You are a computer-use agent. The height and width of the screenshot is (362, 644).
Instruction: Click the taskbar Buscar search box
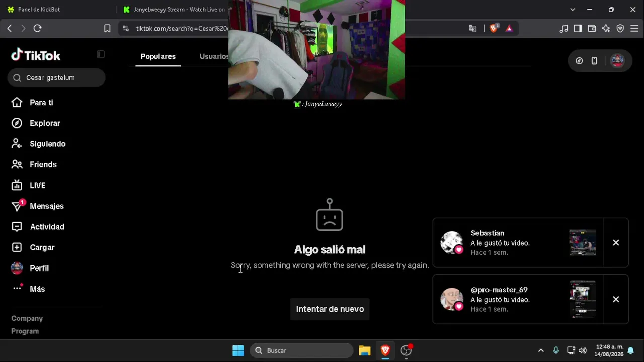tap(301, 350)
